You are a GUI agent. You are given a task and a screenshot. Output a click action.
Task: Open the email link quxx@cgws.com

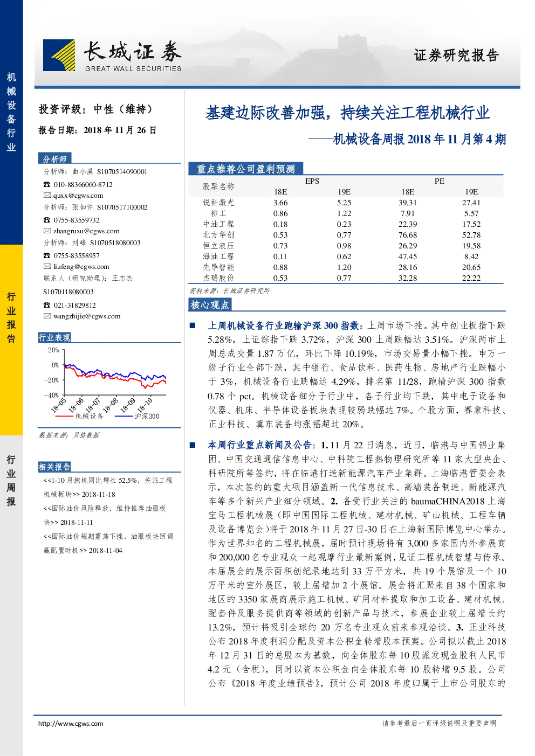[x=78, y=196]
